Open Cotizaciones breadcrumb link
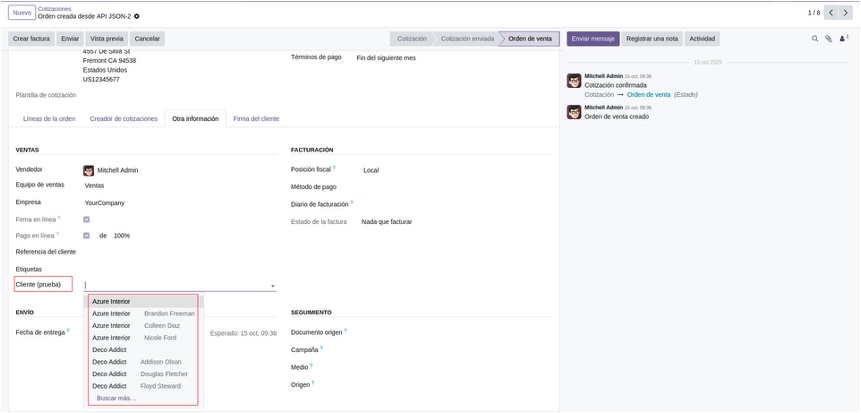Screen dimensions: 861x413 (54, 9)
